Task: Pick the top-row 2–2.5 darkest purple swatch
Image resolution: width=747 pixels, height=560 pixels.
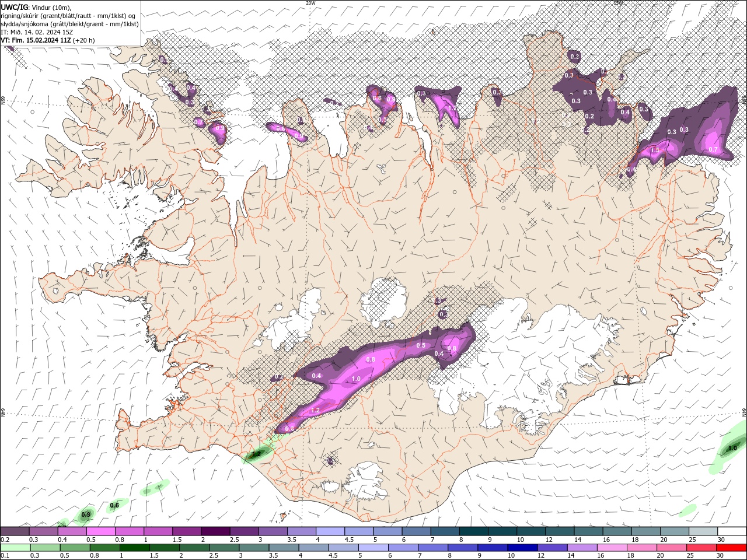Action: coord(215,531)
